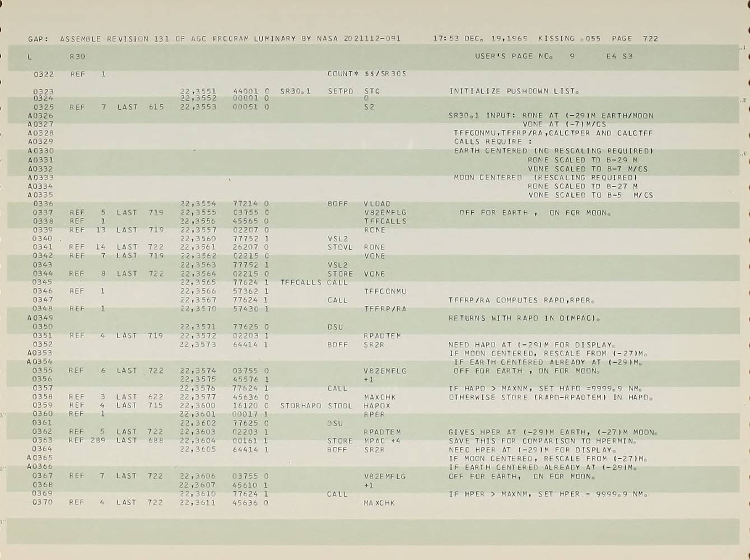Select address '22,3551'
Image resolution: width=750 pixels, height=560 pixels.
tap(198, 91)
